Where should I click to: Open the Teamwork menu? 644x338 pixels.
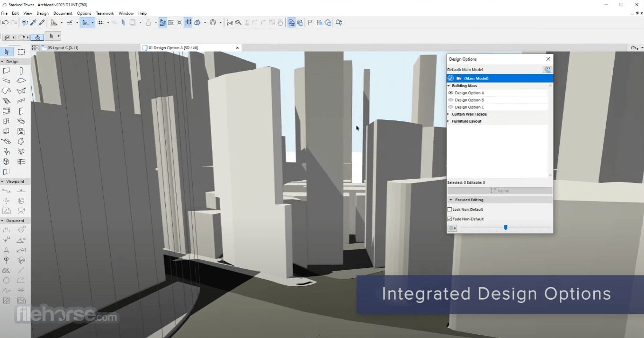pos(105,13)
